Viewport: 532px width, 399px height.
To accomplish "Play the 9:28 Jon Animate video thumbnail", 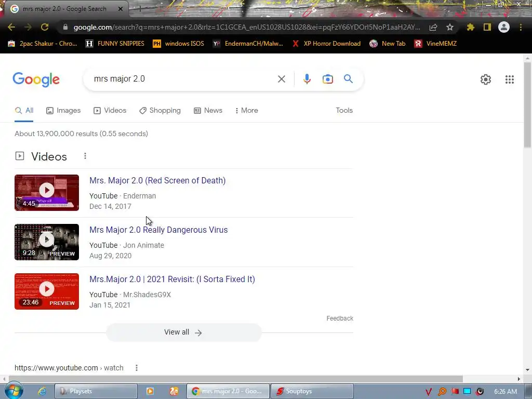I will 47,242.
